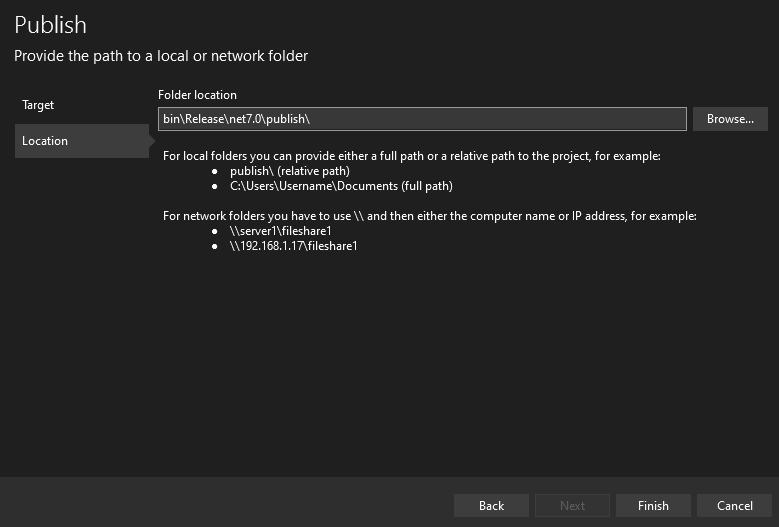Screen dimensions: 779x527
Task: Click the 'publish\ (relative path)' example
Action: pyautogui.click(x=290, y=171)
